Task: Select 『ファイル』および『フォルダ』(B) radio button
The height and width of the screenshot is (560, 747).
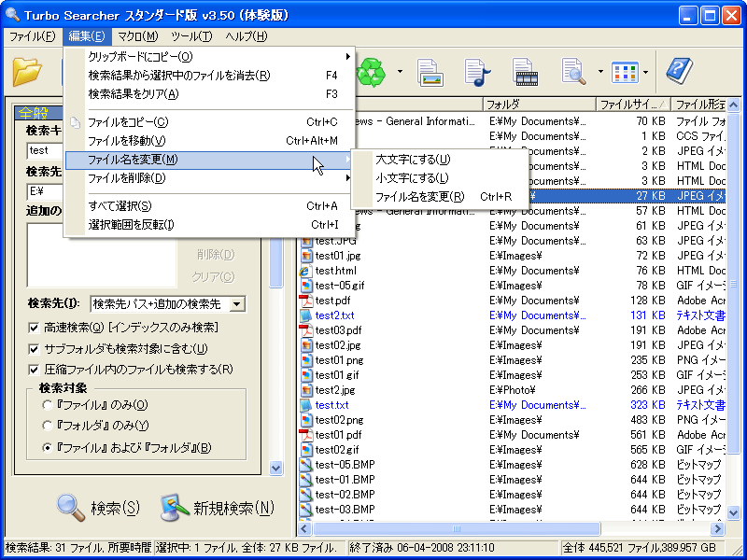Action: point(47,448)
